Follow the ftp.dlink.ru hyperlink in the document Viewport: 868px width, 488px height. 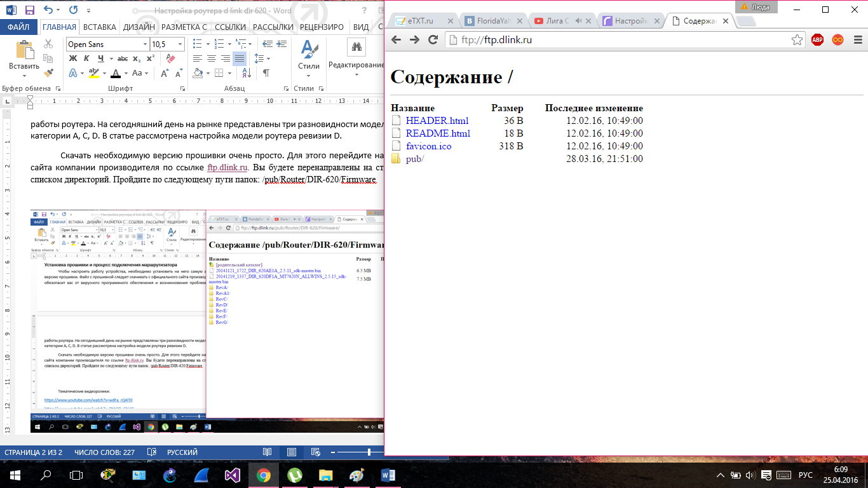coord(228,168)
